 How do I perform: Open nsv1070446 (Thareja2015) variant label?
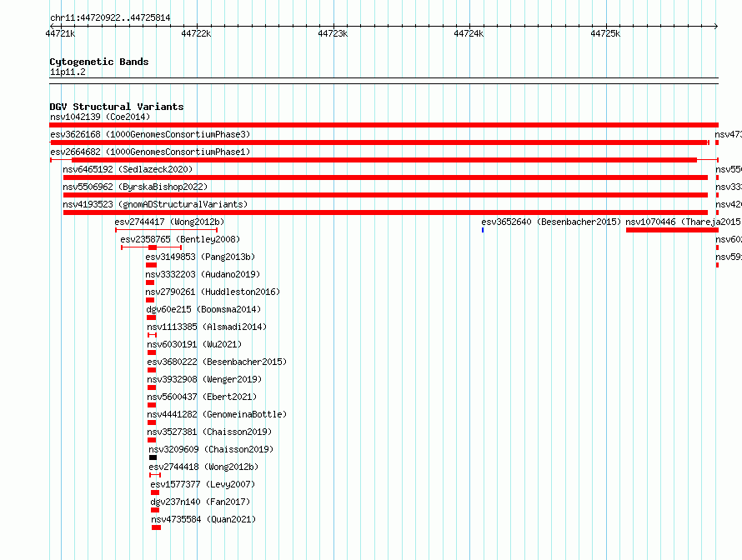pyautogui.click(x=684, y=222)
